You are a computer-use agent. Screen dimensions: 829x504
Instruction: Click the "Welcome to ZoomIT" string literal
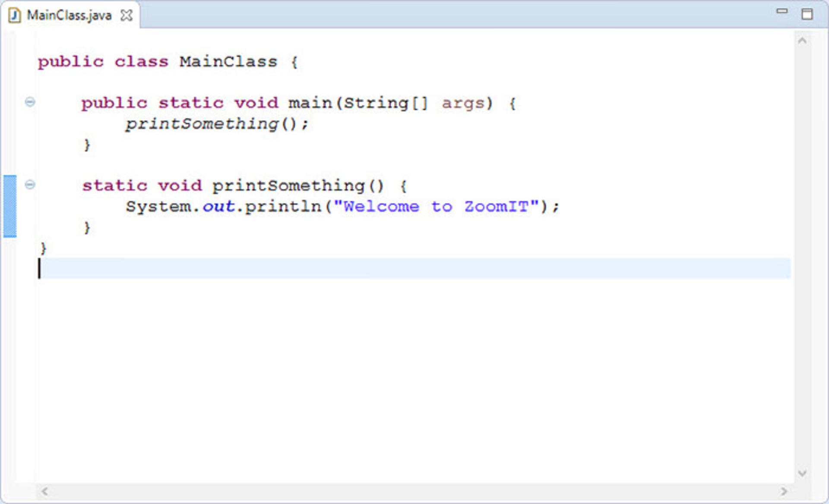(436, 206)
